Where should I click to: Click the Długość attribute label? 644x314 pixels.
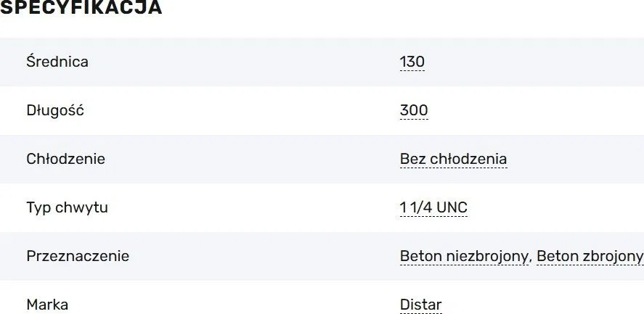tap(55, 110)
